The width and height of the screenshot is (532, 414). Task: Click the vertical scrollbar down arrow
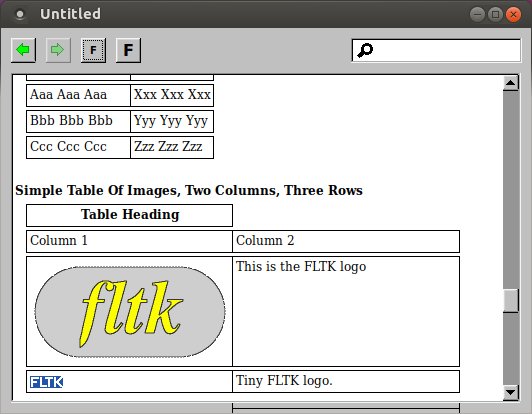point(511,393)
